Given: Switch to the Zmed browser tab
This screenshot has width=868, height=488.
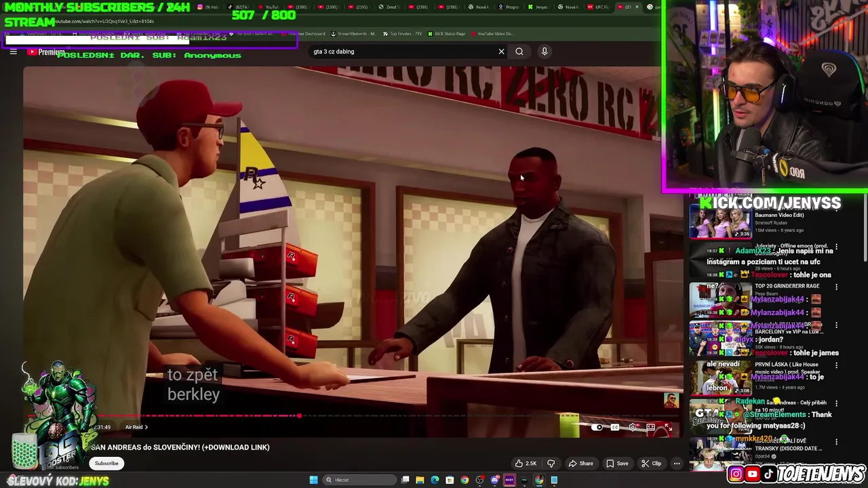Looking at the screenshot, I should click(x=389, y=7).
